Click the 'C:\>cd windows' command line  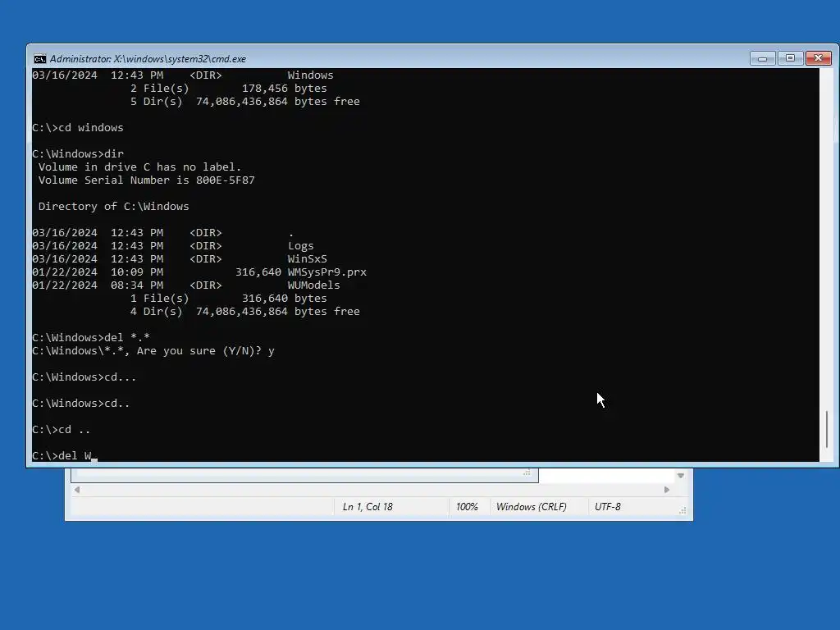click(78, 127)
